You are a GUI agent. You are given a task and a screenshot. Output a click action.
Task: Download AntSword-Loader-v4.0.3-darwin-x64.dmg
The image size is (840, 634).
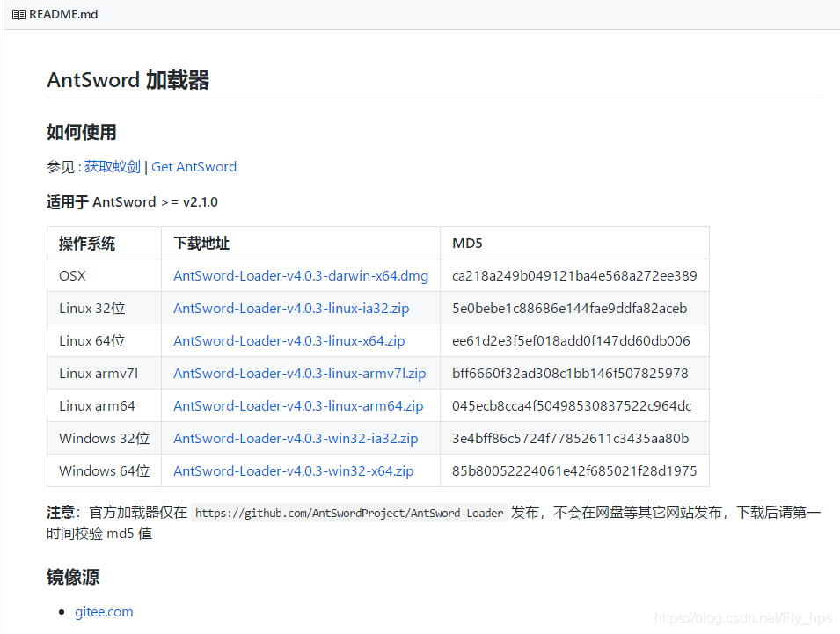tap(301, 276)
